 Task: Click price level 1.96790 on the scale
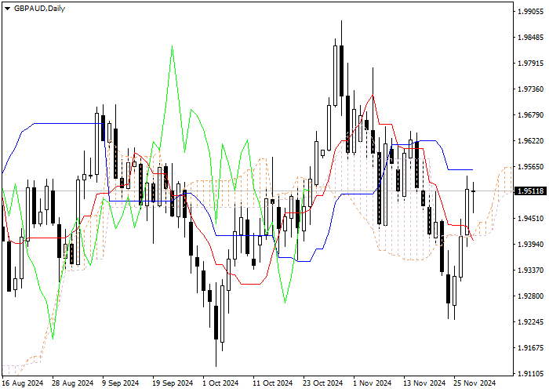(530, 115)
